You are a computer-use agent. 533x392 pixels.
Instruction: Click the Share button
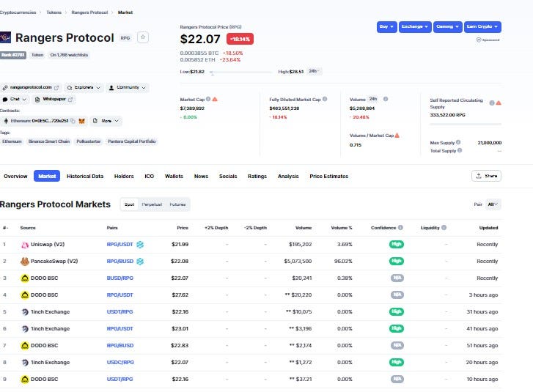tap(486, 176)
